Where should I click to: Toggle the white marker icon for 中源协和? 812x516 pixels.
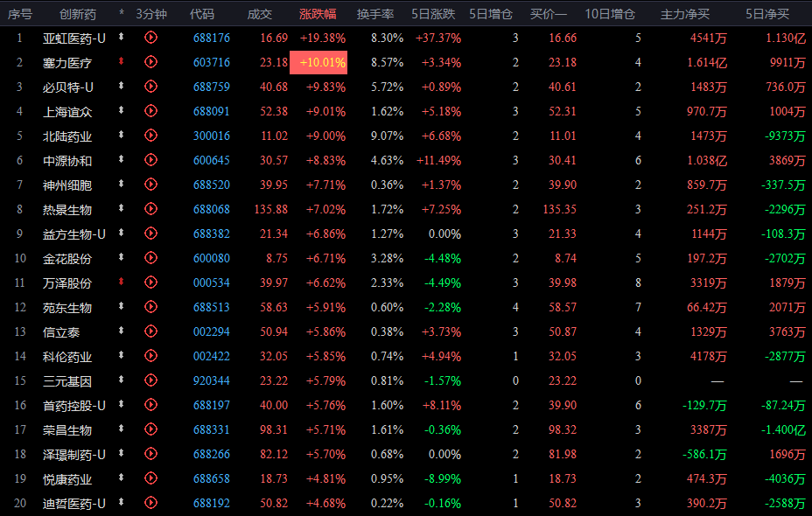pos(122,160)
